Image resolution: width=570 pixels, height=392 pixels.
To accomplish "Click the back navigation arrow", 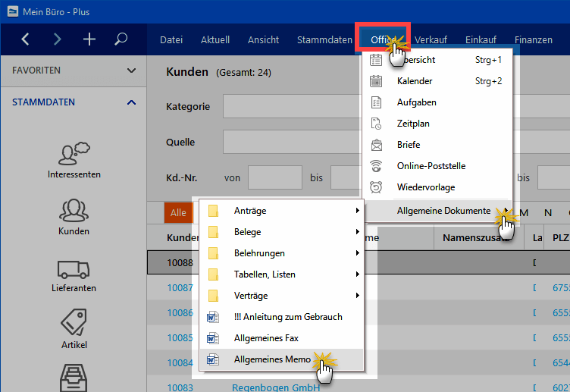I will tap(25, 39).
